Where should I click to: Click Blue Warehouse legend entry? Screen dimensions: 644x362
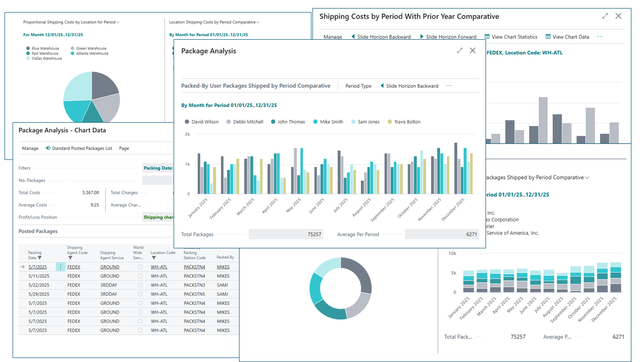[x=42, y=48]
